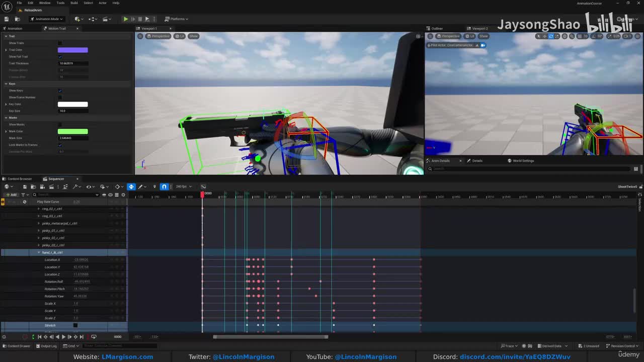Click the Sequencer track settings gear icon
Viewport: 644px width, 362px height.
click(x=123, y=195)
